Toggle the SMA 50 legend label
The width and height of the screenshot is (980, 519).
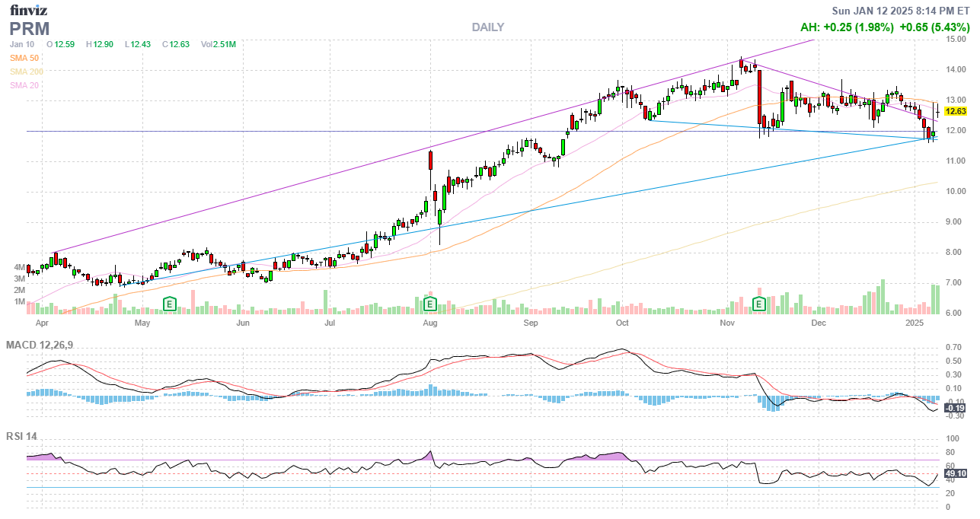24,58
